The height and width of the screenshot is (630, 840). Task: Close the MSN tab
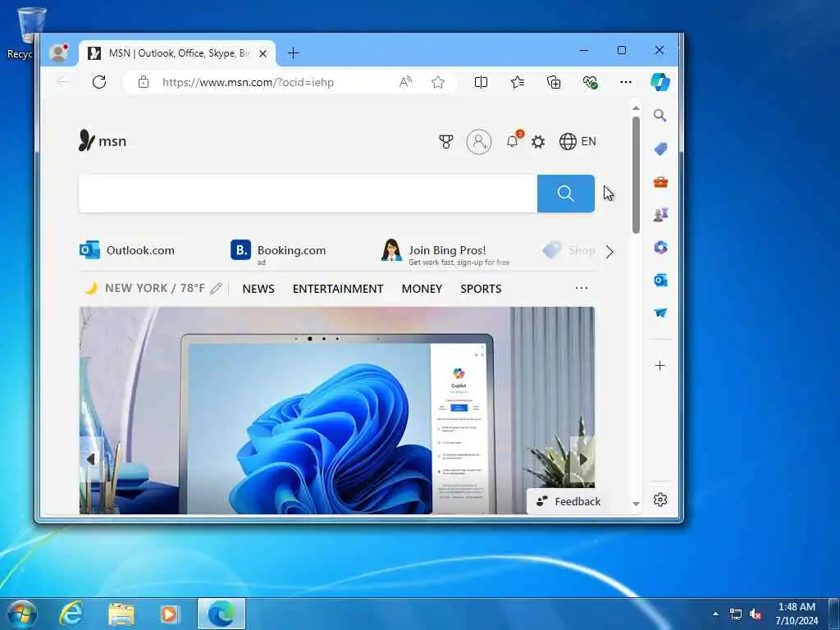[x=262, y=53]
